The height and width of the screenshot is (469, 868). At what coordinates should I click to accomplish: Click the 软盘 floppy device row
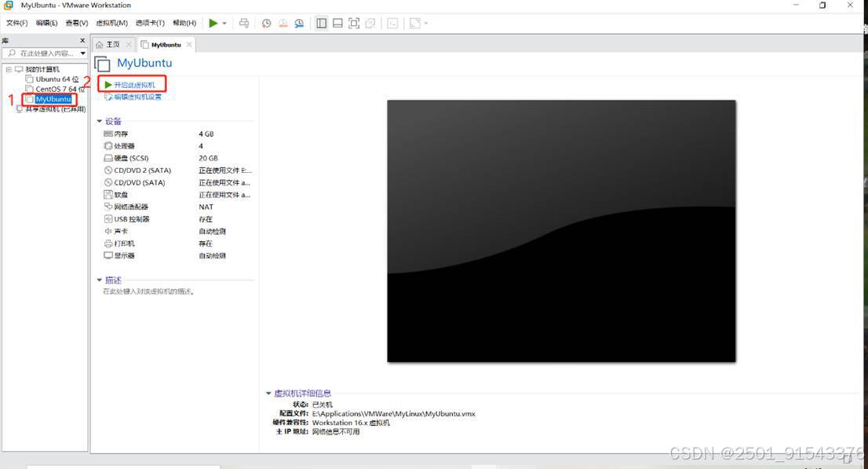pyautogui.click(x=177, y=195)
